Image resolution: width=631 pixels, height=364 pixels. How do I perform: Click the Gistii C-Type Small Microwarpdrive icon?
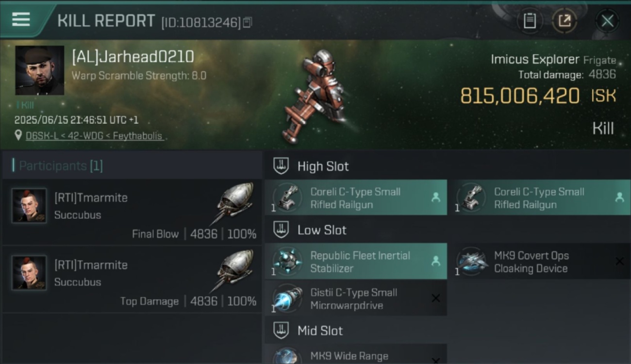tap(287, 299)
